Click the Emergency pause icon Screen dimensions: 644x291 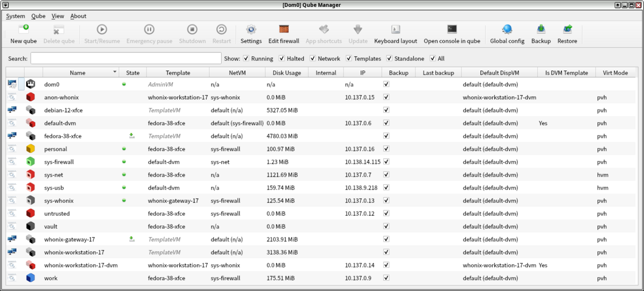tap(149, 30)
